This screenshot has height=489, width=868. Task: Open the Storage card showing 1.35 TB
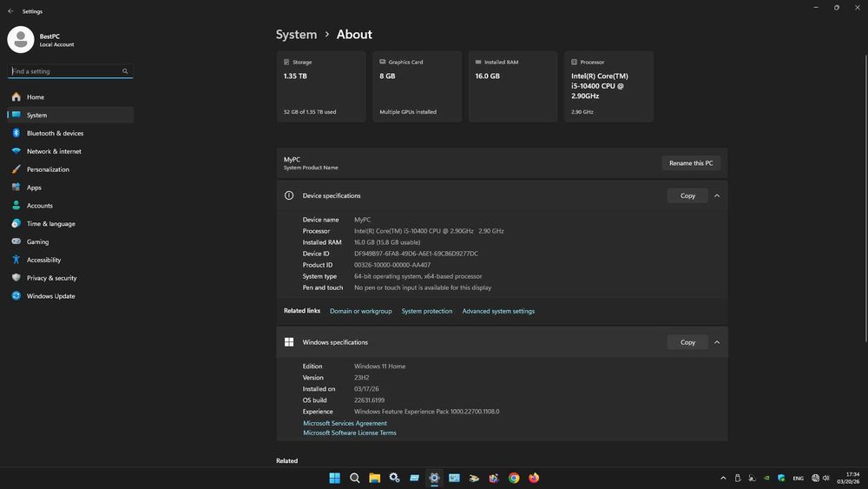click(321, 86)
